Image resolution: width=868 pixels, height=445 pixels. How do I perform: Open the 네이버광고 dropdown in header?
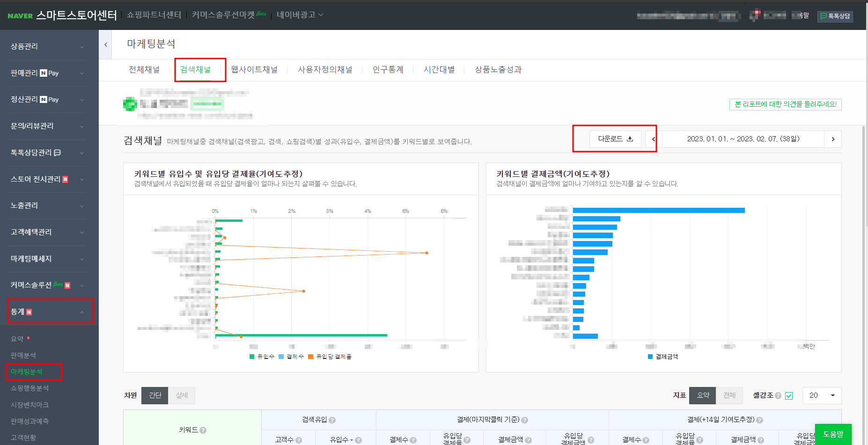pyautogui.click(x=300, y=15)
